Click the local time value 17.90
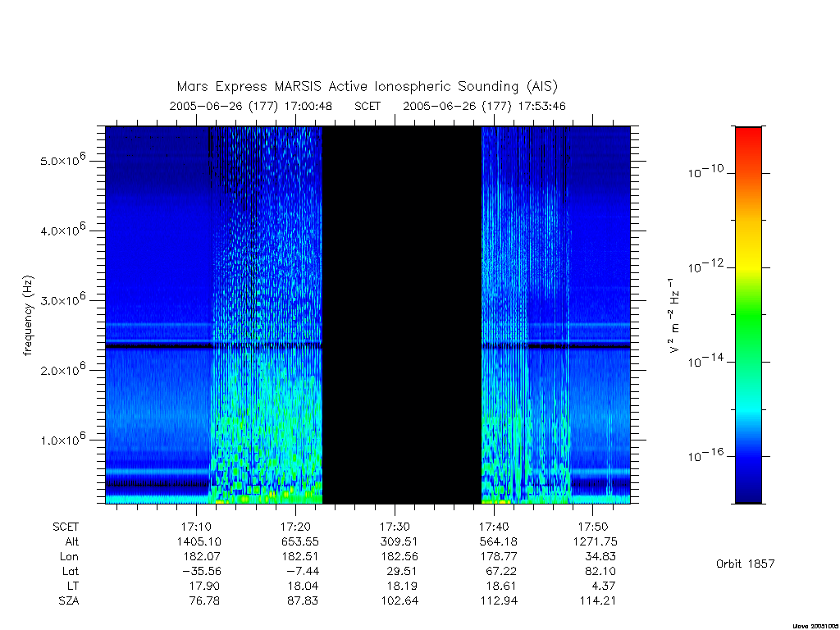Viewport: 840px width, 630px height. (x=204, y=586)
